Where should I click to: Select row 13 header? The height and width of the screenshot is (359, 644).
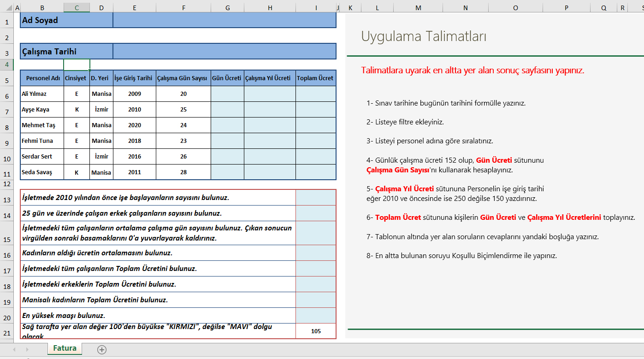click(x=7, y=200)
